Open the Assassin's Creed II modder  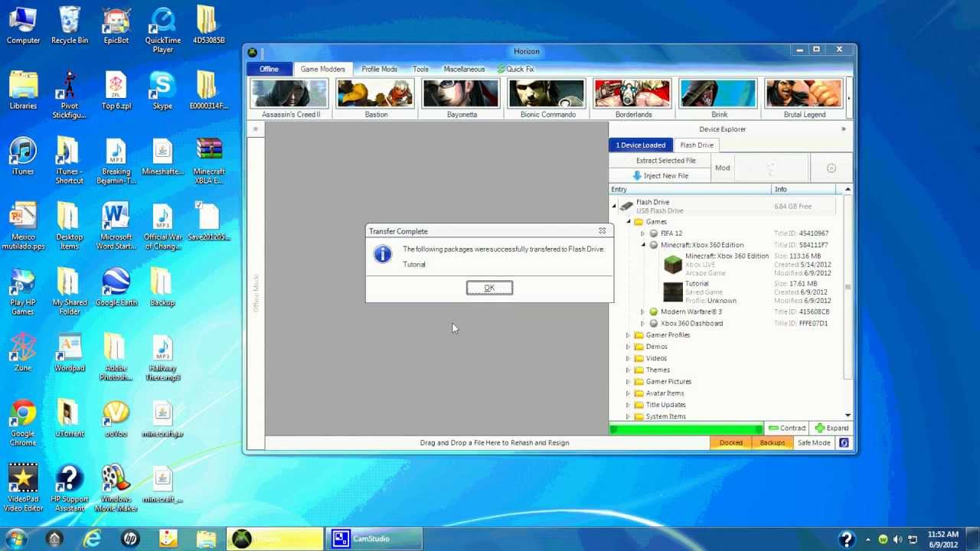[290, 99]
